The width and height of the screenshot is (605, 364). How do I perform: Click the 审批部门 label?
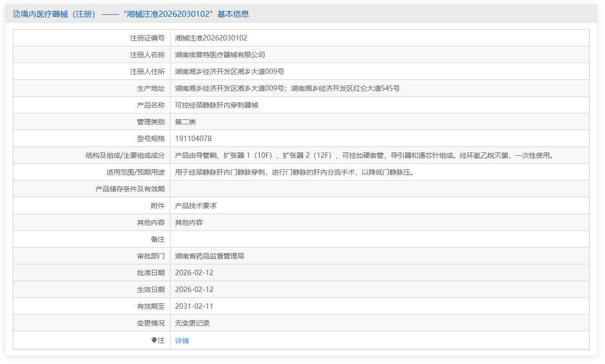click(151, 256)
